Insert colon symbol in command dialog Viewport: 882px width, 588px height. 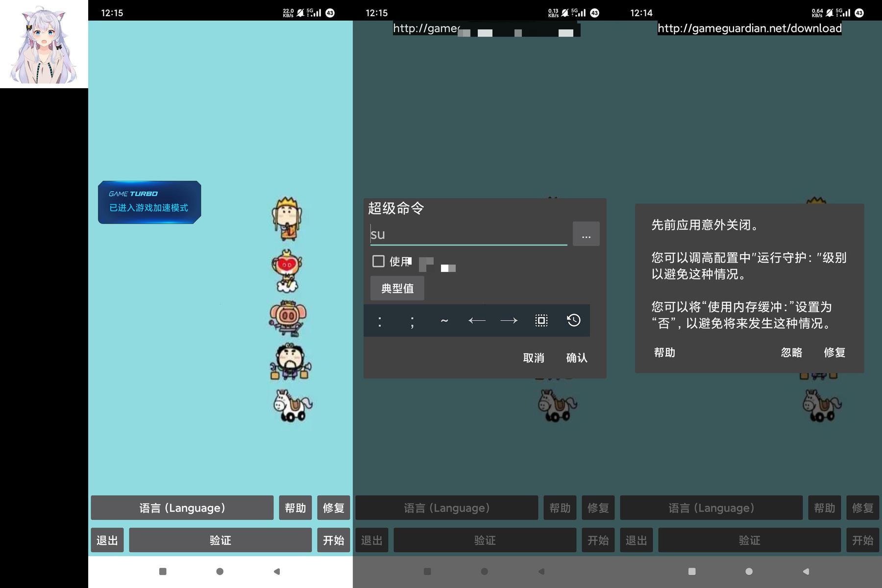click(380, 321)
